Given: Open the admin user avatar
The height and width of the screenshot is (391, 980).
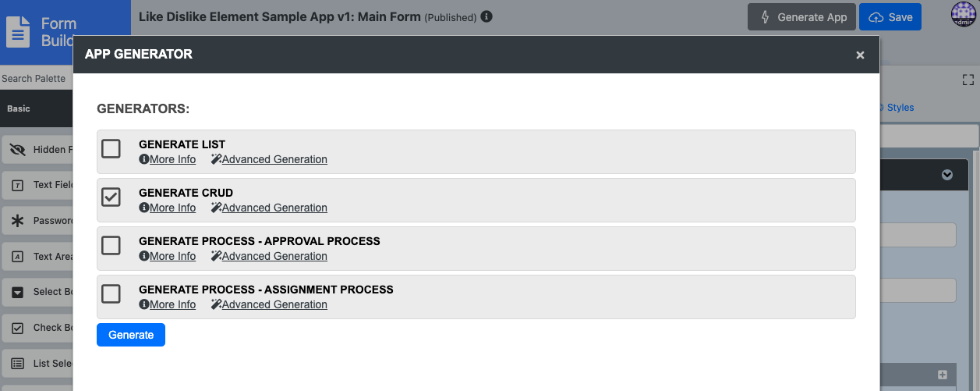Looking at the screenshot, I should [964, 15].
